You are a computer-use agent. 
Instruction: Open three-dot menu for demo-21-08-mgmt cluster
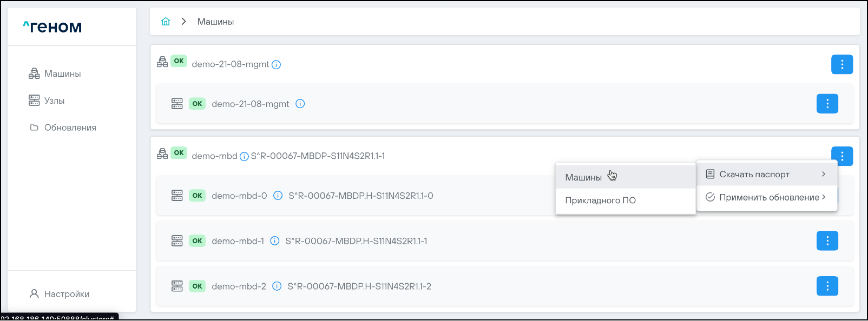[841, 65]
